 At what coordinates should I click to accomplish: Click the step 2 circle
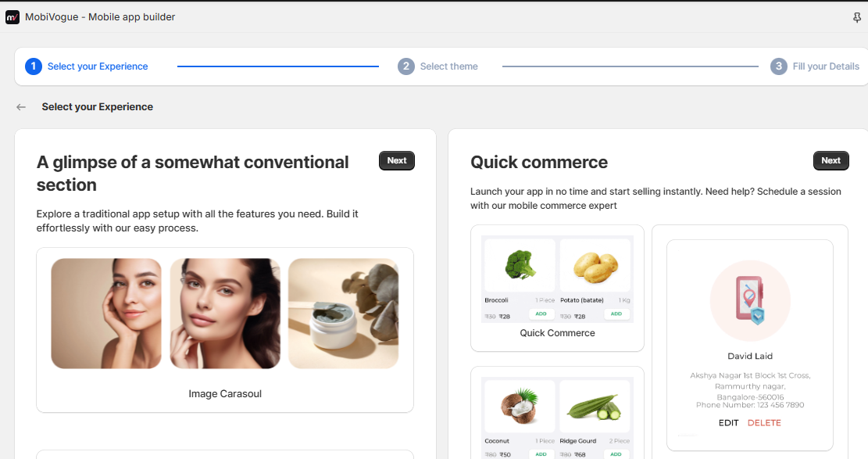405,66
